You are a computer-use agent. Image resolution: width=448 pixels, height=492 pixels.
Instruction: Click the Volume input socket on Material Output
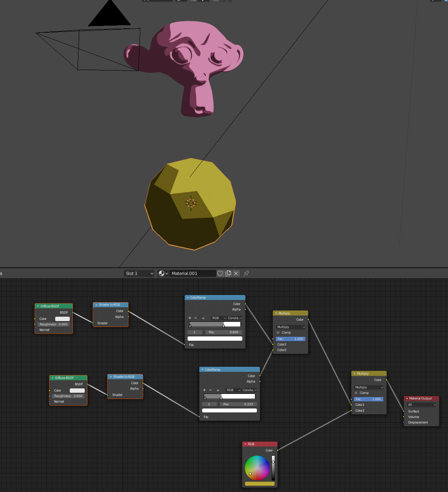[404, 417]
